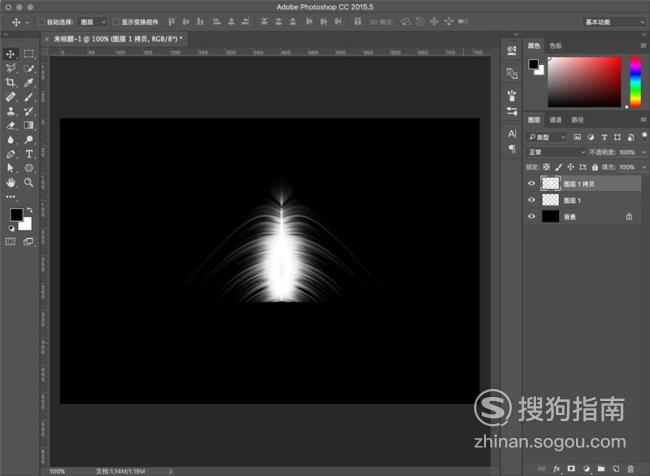Toggle Quick Mask mode
Image resolution: width=650 pixels, height=476 pixels.
tap(10, 241)
